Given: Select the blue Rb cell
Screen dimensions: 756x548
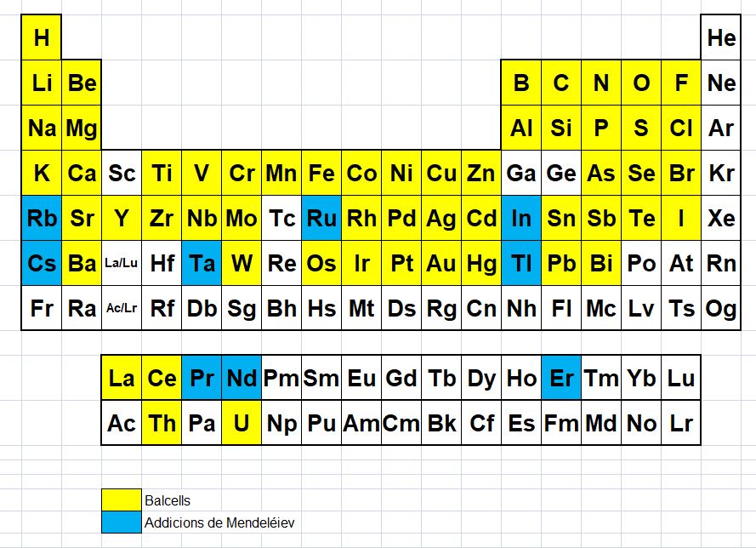Looking at the screenshot, I should [42, 219].
